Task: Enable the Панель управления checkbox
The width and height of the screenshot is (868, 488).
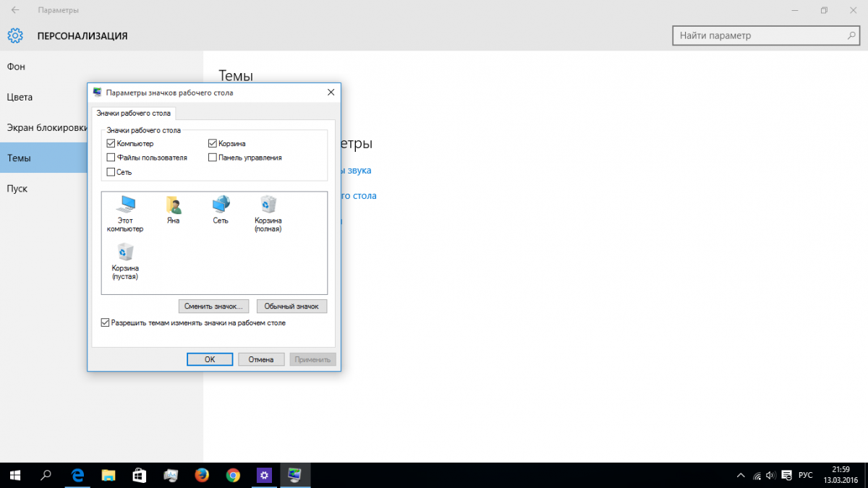Action: point(213,158)
